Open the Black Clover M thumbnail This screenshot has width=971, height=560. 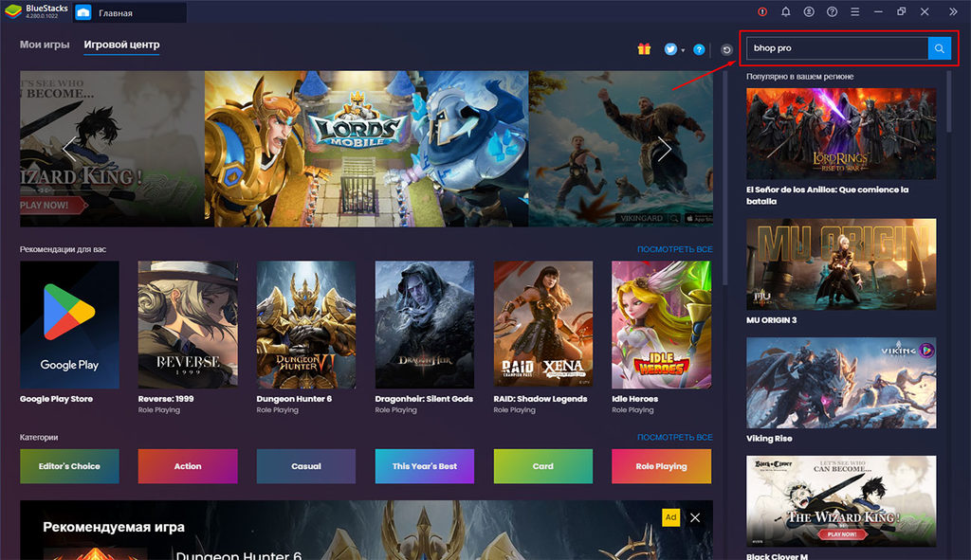tap(841, 501)
